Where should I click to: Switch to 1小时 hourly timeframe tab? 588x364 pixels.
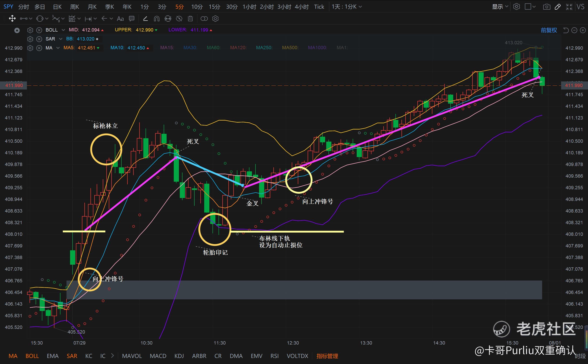pos(249,7)
